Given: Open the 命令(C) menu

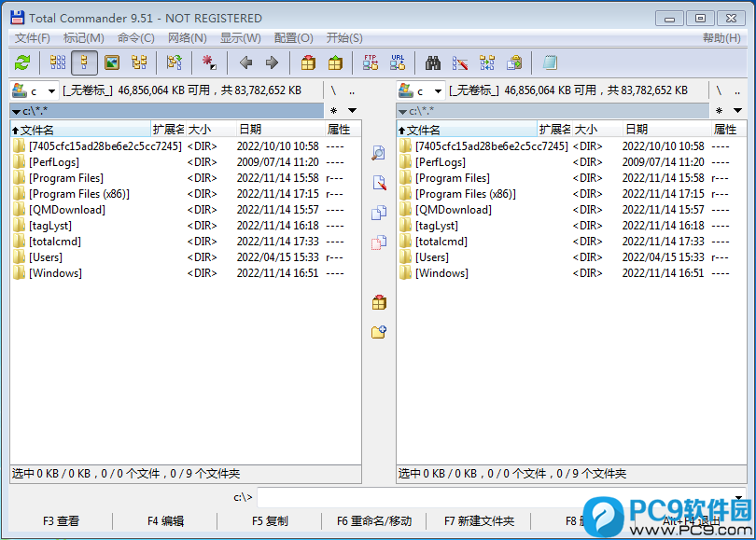Looking at the screenshot, I should pyautogui.click(x=136, y=38).
